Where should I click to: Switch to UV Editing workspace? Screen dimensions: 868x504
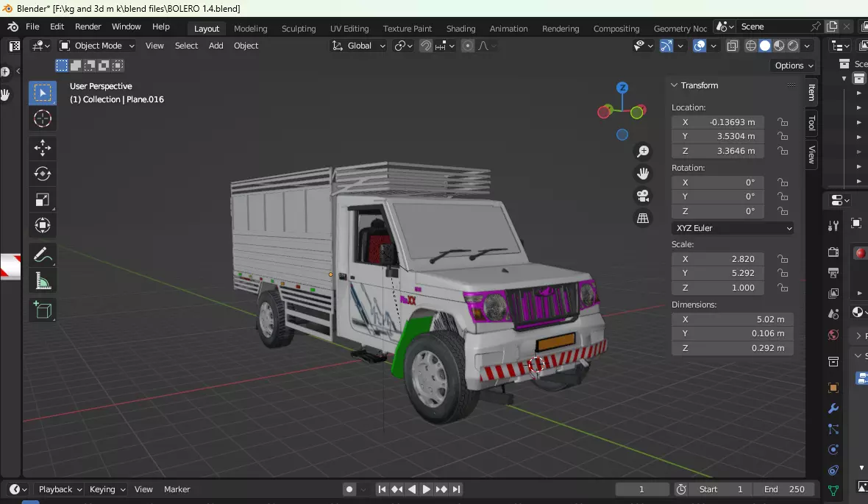point(349,29)
